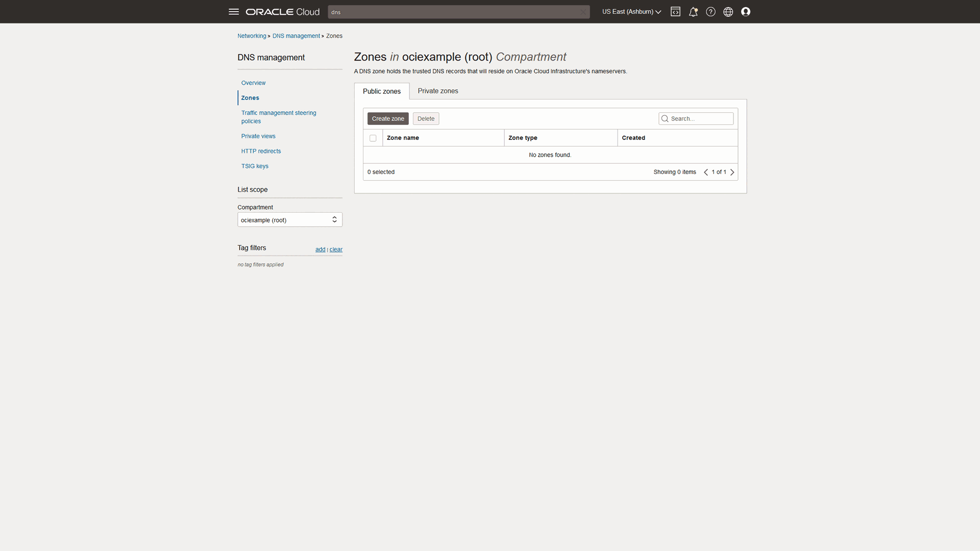
Task: Select the Delete button for zones
Action: coord(425,118)
